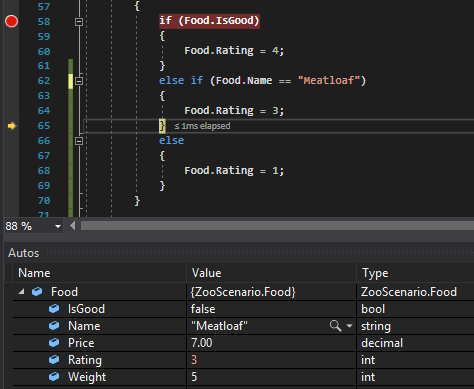Collapse the else-if block at line 62
The height and width of the screenshot is (389, 474).
79,81
